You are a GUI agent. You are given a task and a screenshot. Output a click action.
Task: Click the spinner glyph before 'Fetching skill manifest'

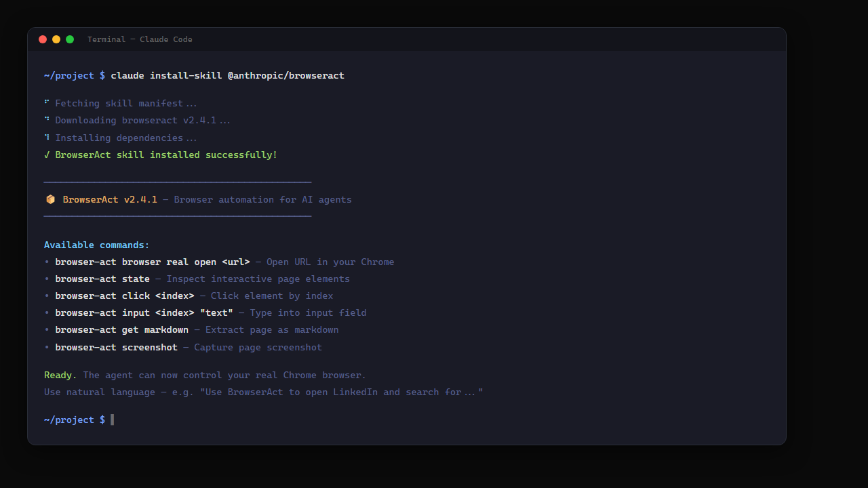(x=47, y=102)
